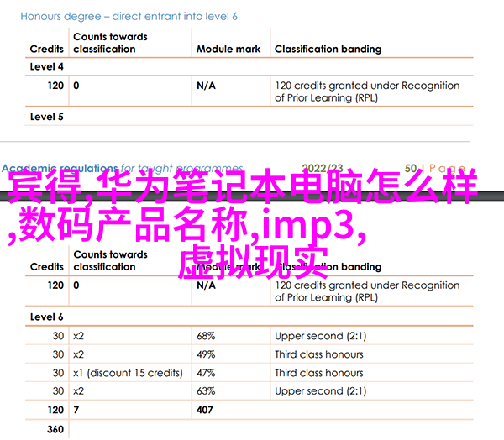Screen dimensions: 504x440
Task: Select "Upper second (2:1)" in the 63% row
Action: click(x=321, y=391)
